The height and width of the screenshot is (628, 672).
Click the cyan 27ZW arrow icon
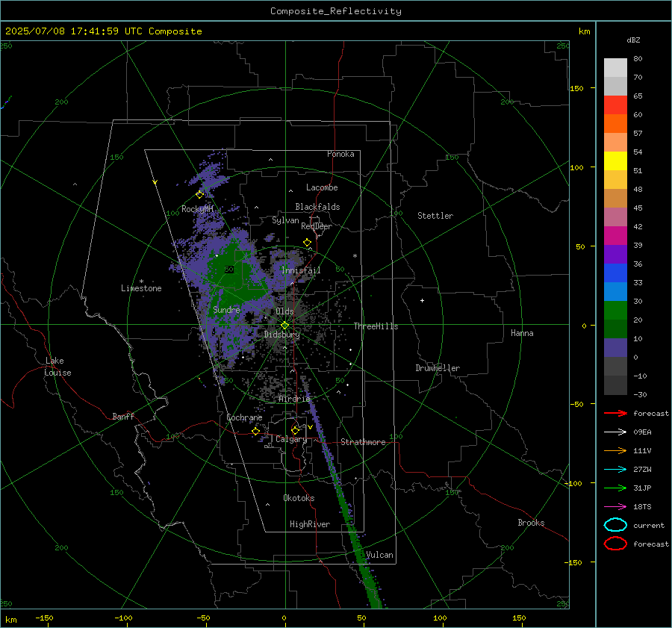point(615,470)
